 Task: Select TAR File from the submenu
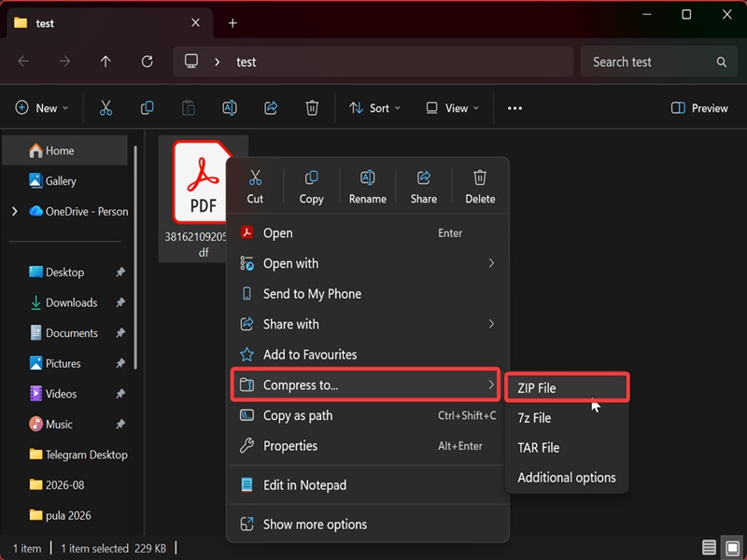coord(567,448)
